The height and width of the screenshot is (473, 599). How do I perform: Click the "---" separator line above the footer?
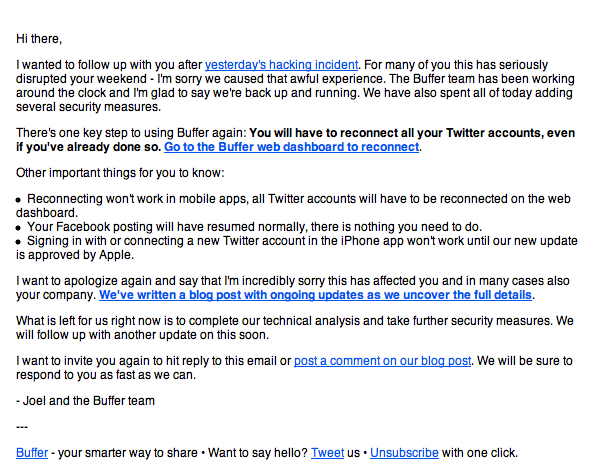pos(22,427)
